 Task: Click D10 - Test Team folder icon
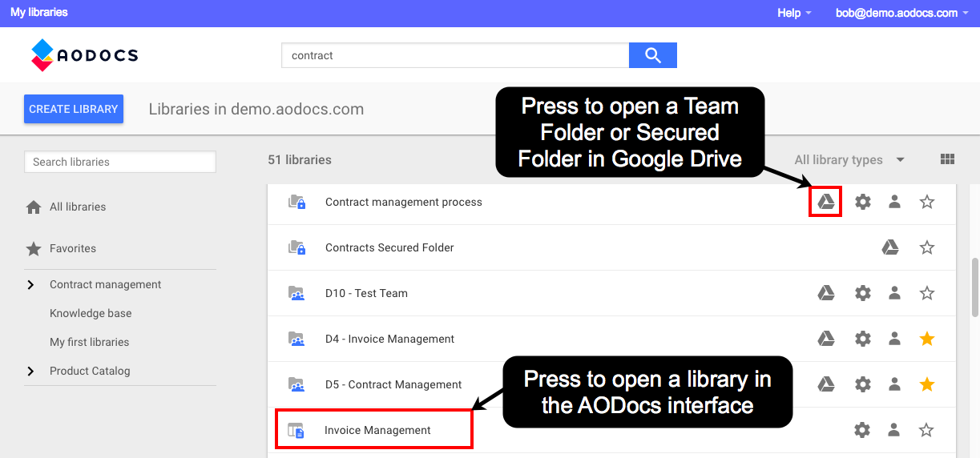click(296, 293)
